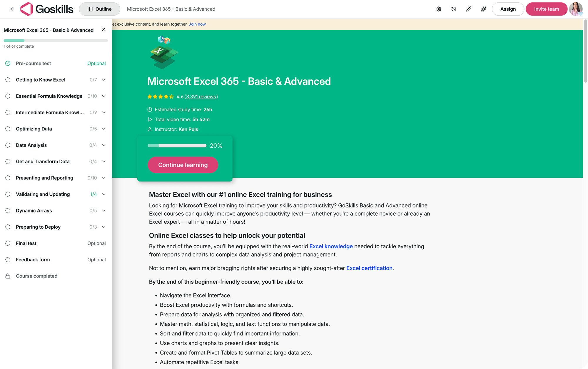This screenshot has width=588, height=369.
Task: Expand Validating and Updating chevron
Action: 104,194
